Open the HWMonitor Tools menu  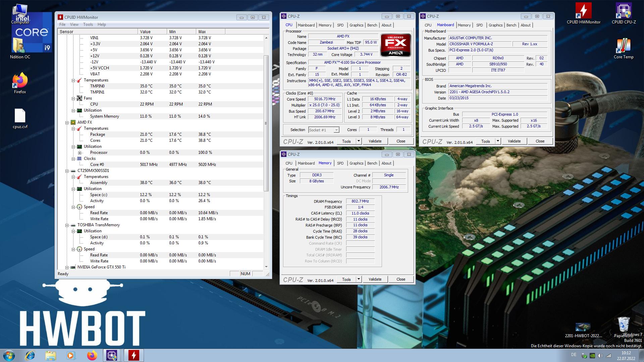pyautogui.click(x=88, y=24)
